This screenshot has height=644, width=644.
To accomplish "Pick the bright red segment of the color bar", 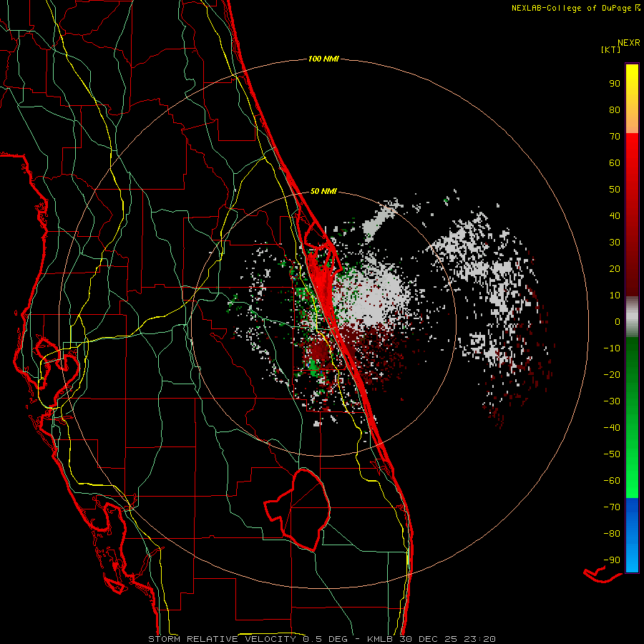I will coord(632,150).
